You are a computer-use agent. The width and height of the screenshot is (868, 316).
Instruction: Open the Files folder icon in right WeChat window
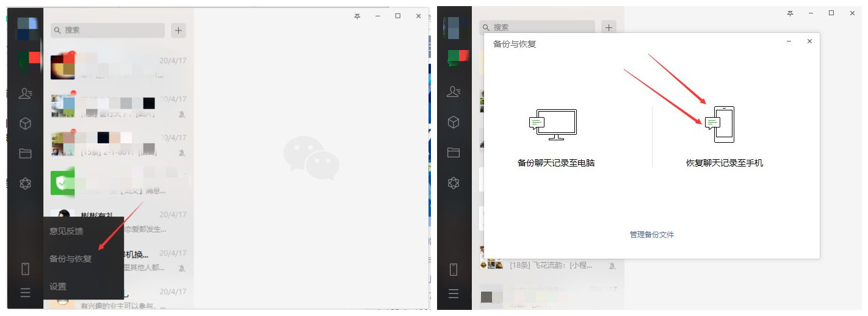454,153
